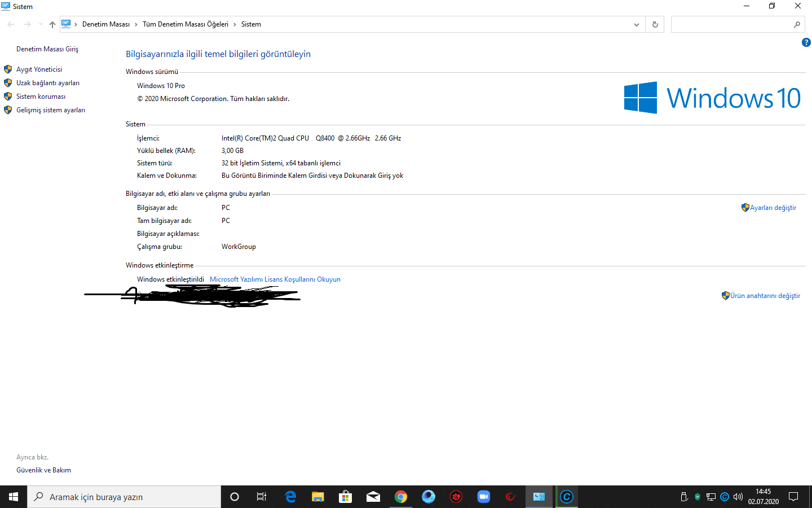Click the Sistem window taskbar button
Image resolution: width=812 pixels, height=508 pixels.
pos(539,497)
